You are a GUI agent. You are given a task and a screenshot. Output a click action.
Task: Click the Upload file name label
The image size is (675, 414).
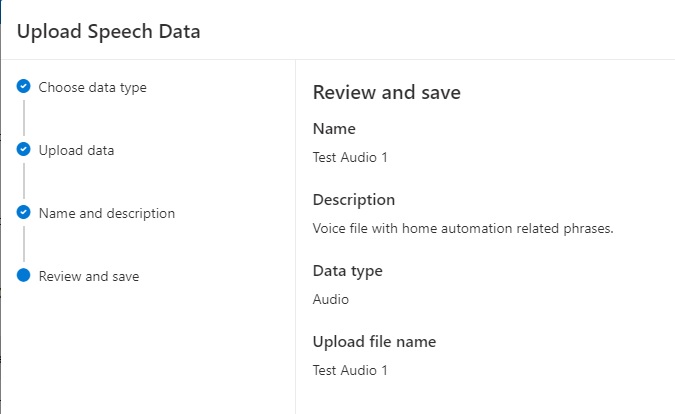coord(374,342)
